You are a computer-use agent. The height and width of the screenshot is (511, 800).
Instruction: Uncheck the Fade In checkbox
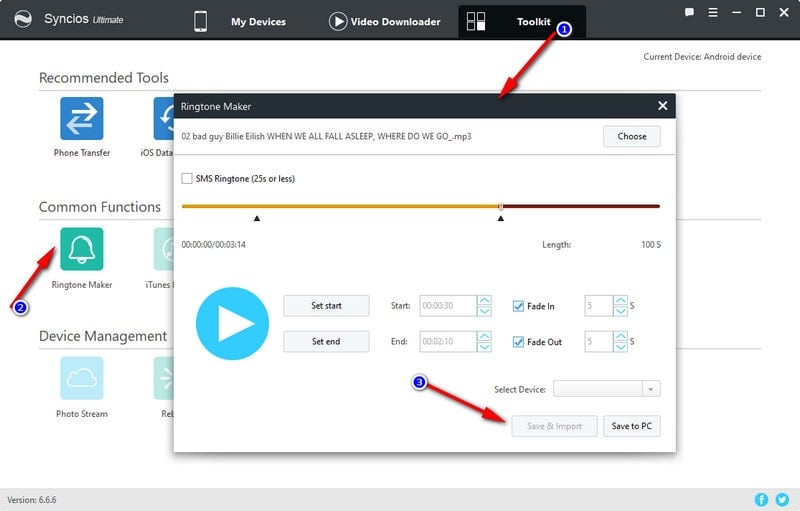[x=518, y=306]
